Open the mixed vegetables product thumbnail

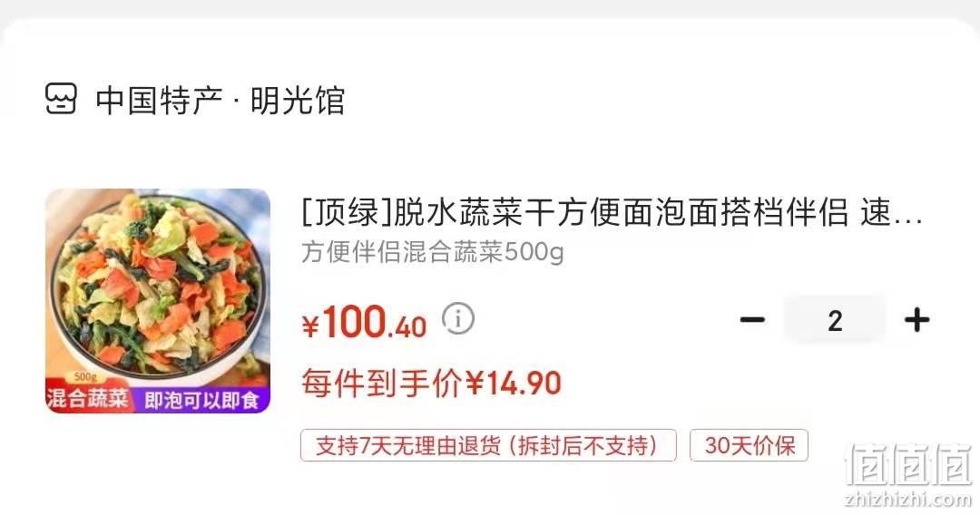pyautogui.click(x=158, y=301)
